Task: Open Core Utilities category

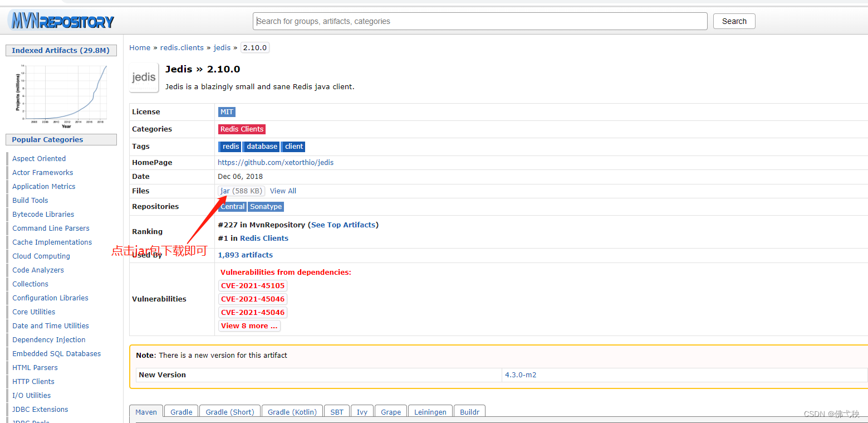Action: pyautogui.click(x=34, y=312)
